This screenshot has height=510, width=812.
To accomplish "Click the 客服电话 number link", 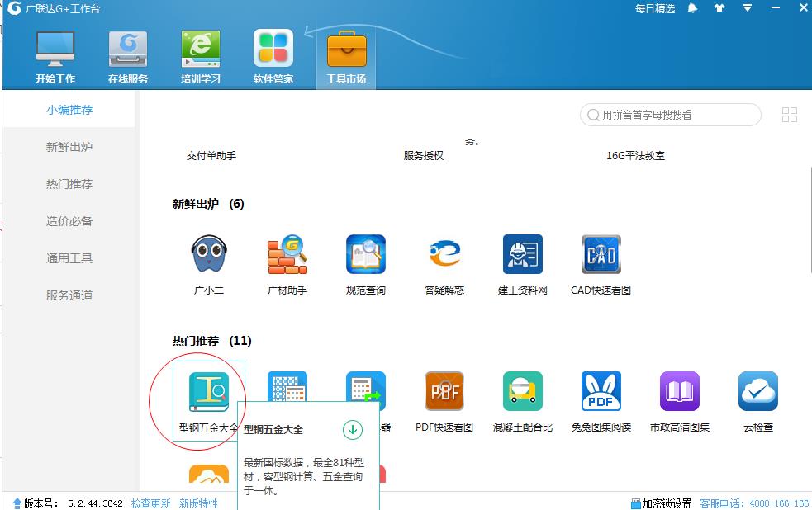I will pos(754,503).
